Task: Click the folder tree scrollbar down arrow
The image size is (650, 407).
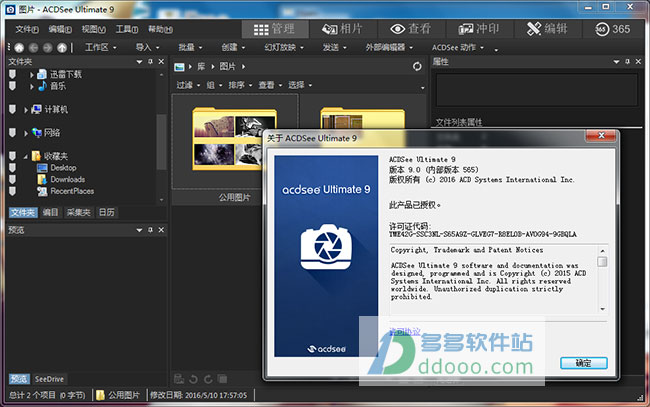Action: [162, 200]
